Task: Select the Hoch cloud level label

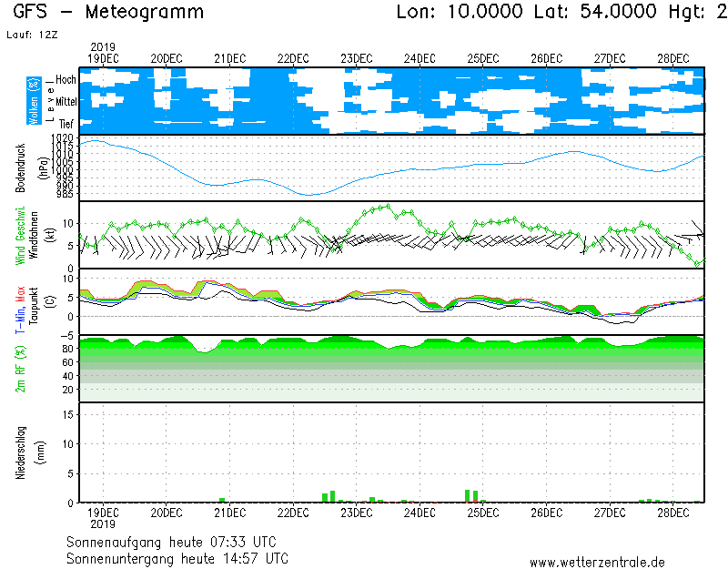Action: click(66, 79)
